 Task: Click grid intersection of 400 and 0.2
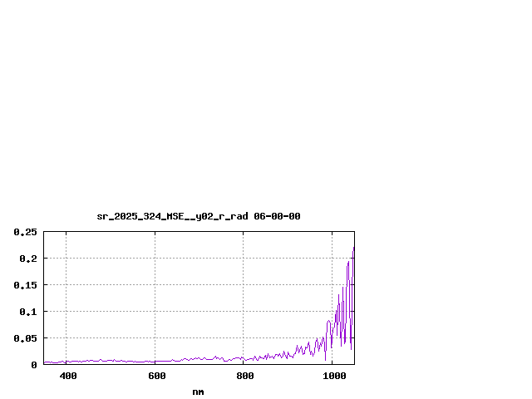66,259
